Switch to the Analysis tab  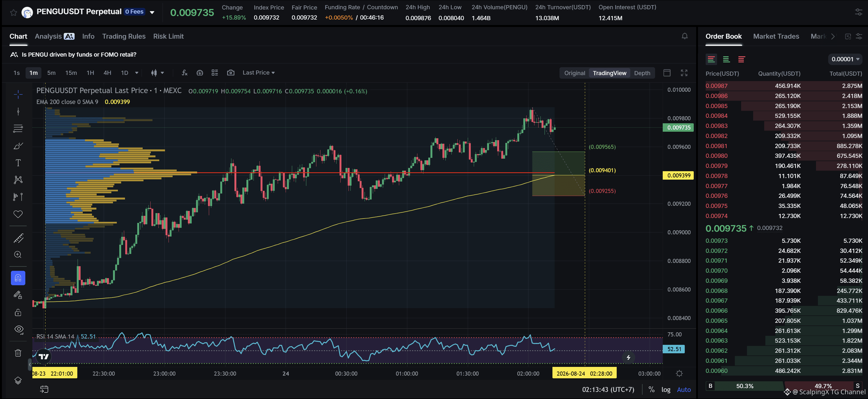point(54,36)
